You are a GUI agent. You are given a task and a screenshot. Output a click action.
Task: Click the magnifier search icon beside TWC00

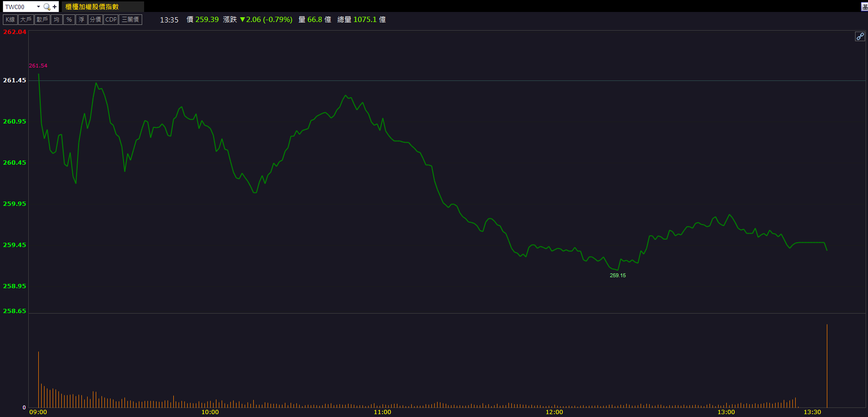(46, 7)
